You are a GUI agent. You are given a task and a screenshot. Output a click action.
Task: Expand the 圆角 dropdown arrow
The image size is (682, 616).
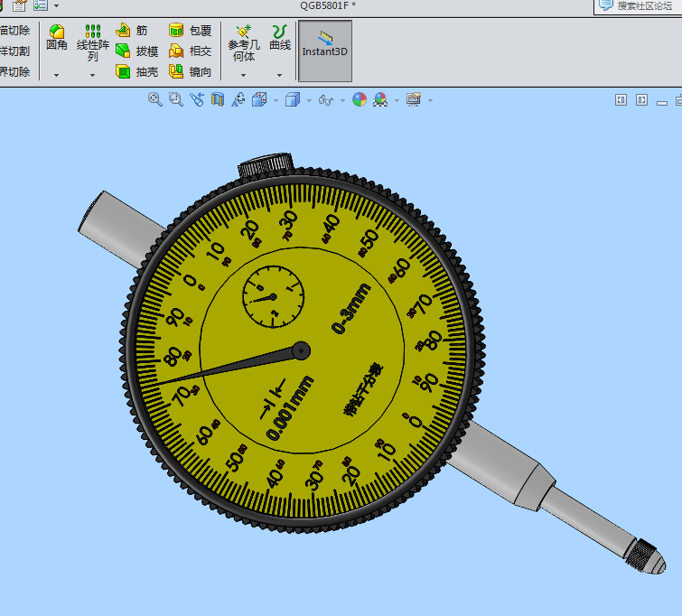click(57, 75)
